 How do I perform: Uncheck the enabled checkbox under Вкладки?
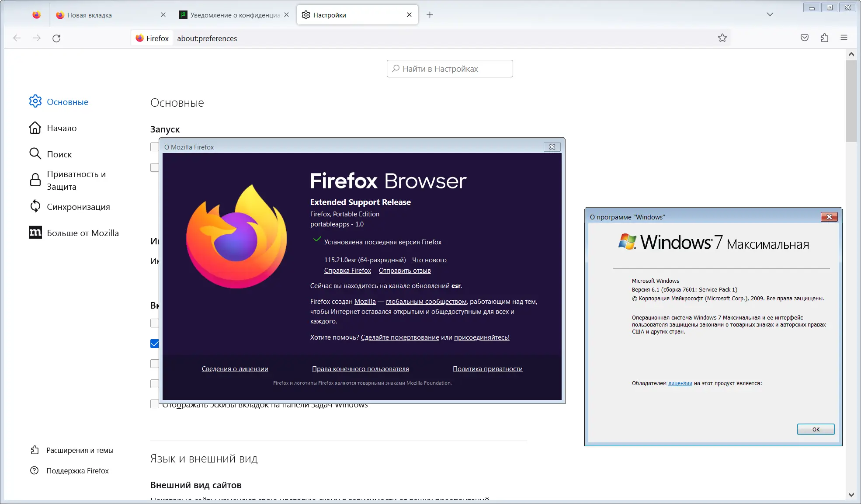155,344
